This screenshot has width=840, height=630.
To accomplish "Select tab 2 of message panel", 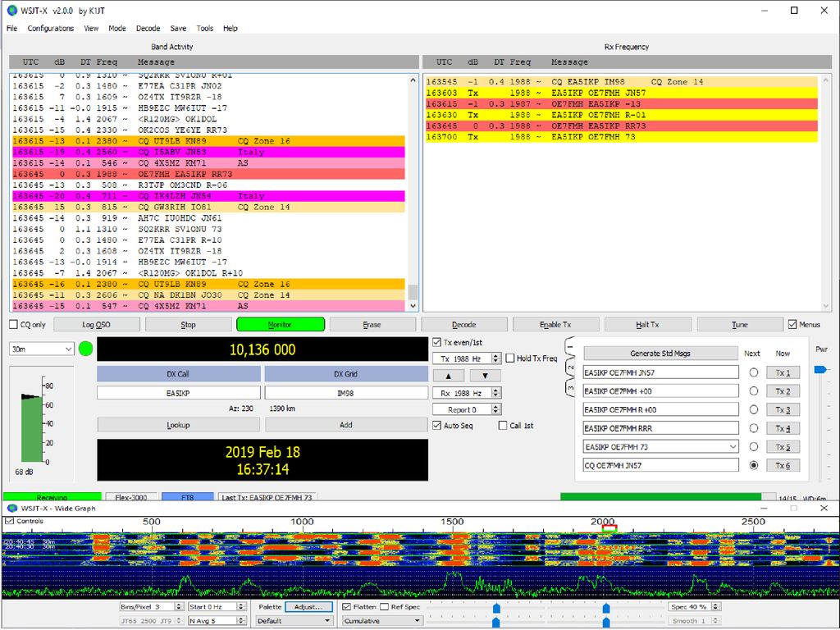I will [x=570, y=368].
